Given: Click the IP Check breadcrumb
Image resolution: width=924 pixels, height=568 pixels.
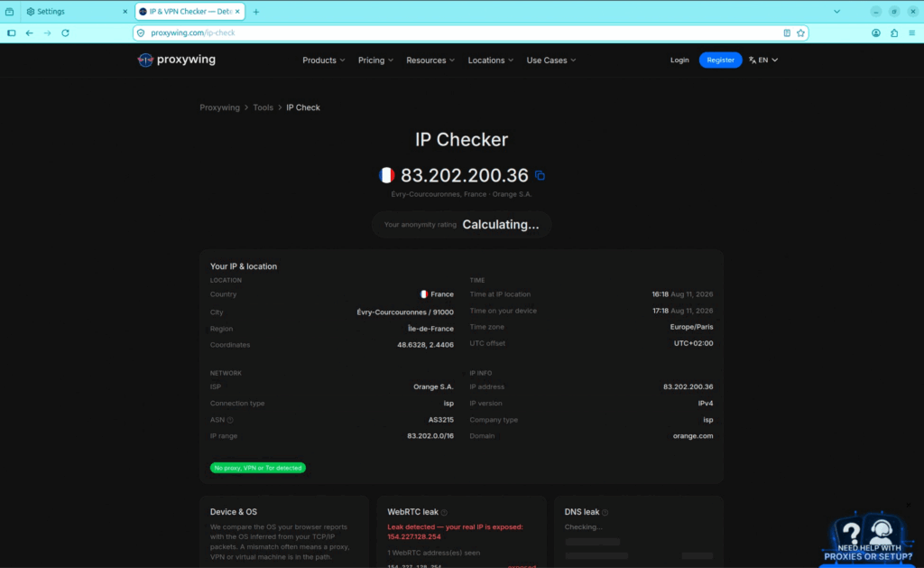Looking at the screenshot, I should click(x=303, y=107).
